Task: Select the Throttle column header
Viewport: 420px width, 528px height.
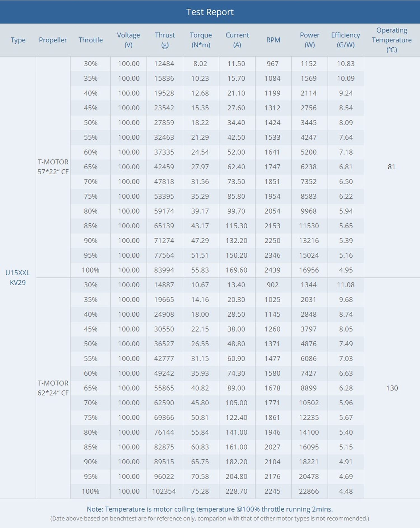Action: (90, 40)
